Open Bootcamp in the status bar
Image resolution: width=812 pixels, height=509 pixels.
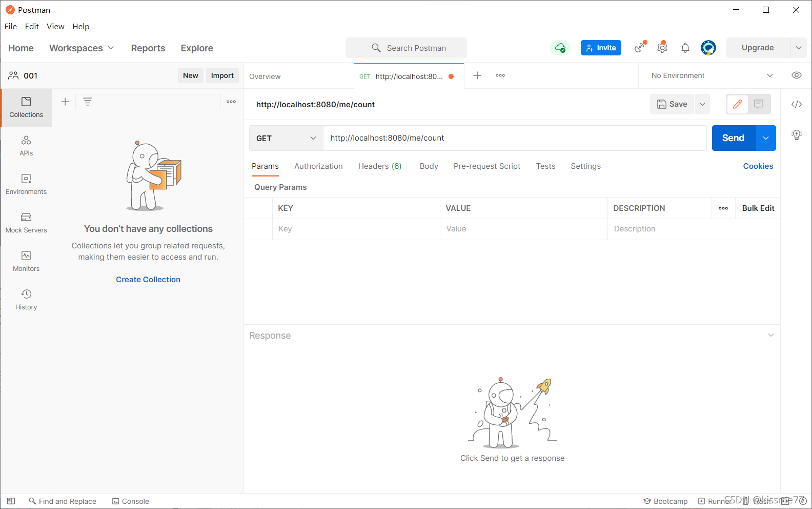click(x=665, y=501)
